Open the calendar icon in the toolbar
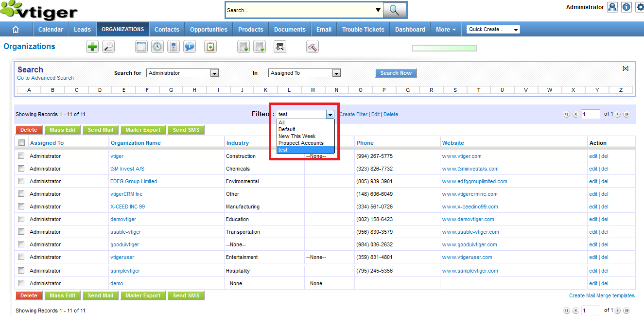 (141, 47)
